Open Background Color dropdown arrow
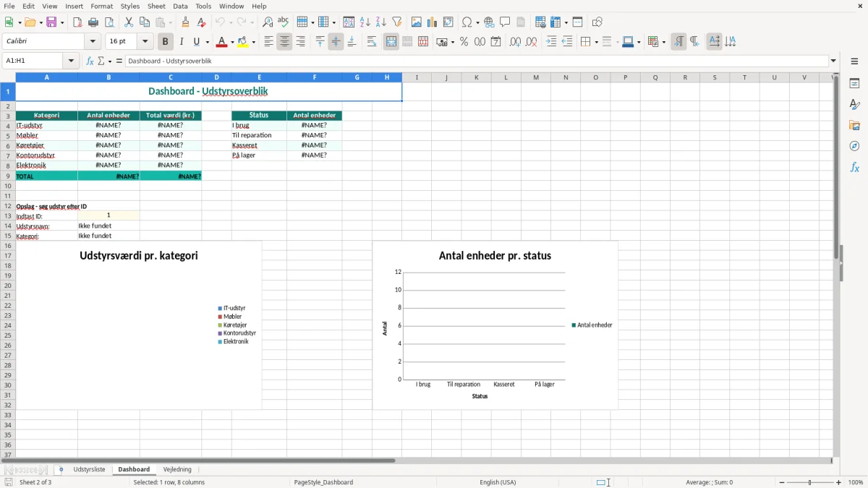 click(254, 42)
